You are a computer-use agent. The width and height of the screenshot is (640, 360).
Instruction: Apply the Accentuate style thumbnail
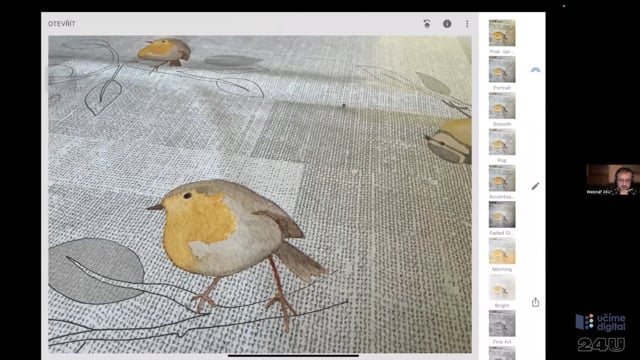pos(502,178)
